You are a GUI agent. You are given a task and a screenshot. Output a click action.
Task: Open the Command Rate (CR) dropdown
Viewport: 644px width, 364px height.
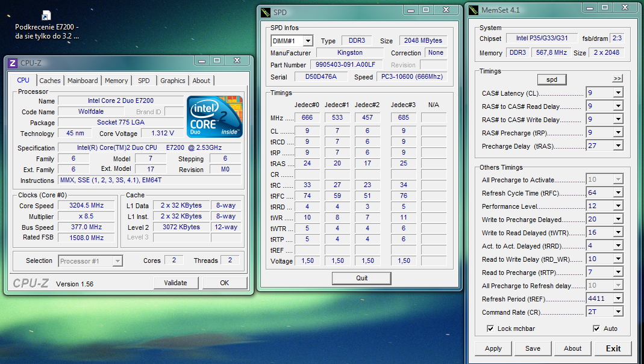pyautogui.click(x=617, y=312)
